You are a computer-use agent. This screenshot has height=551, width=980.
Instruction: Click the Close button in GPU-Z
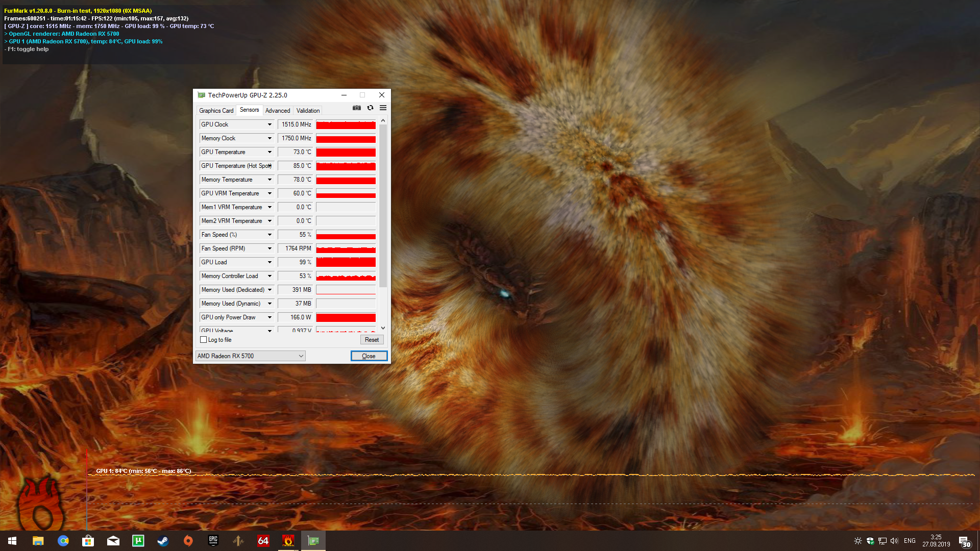[369, 356]
